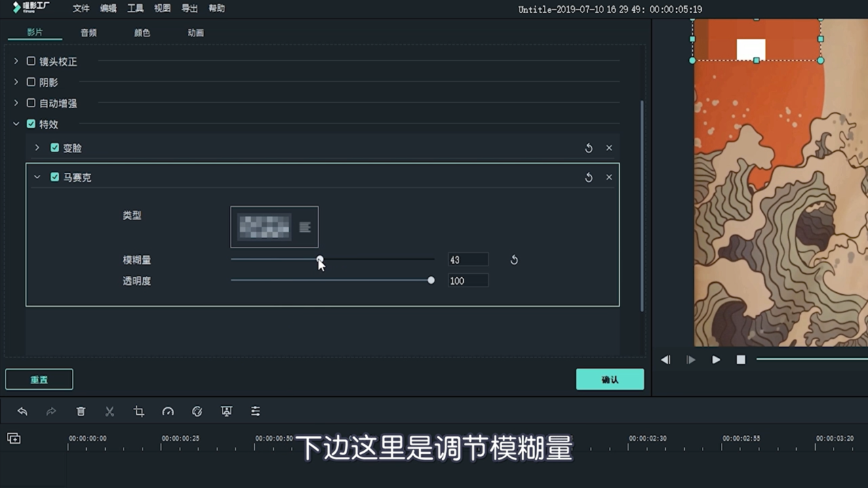The image size is (868, 488).
Task: Open the mosaic 类型 selector
Action: [x=275, y=227]
